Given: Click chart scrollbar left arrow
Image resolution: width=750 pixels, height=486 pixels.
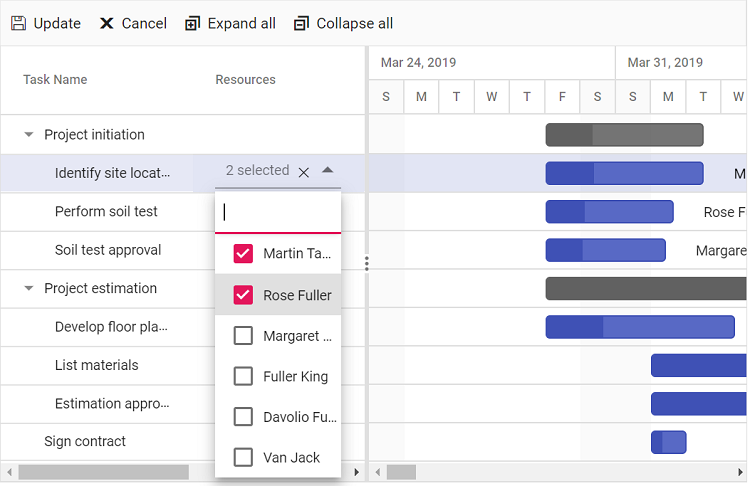Looking at the screenshot, I should click(378, 472).
